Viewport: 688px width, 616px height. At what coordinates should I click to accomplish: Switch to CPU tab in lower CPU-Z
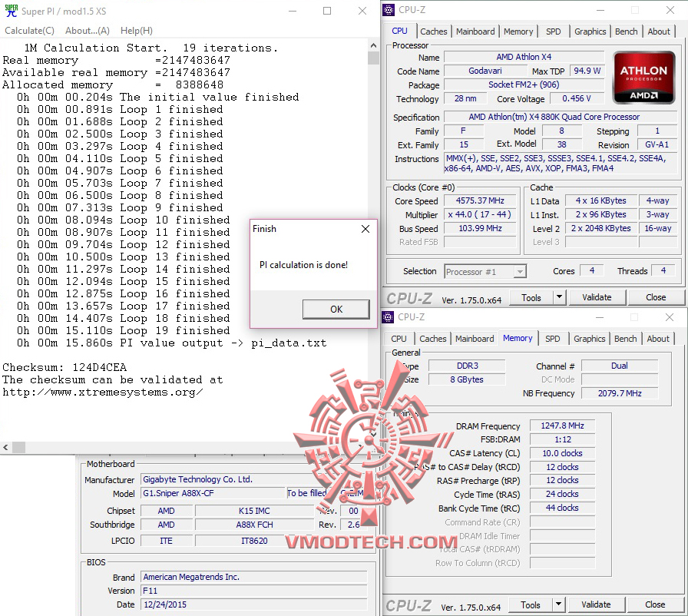click(399, 339)
